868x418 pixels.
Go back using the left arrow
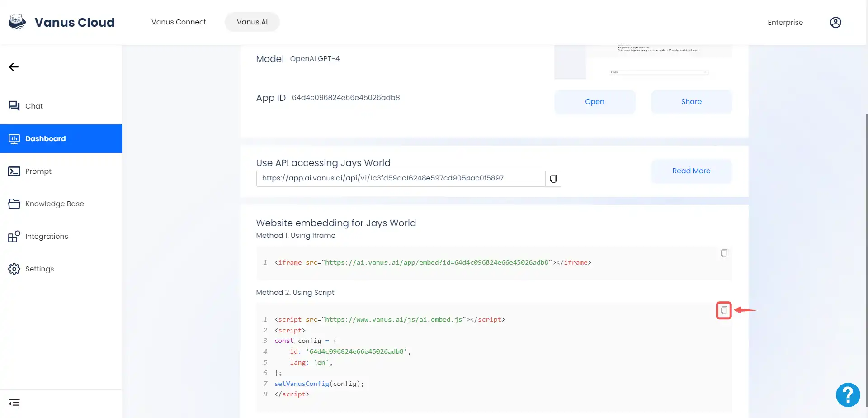click(14, 67)
